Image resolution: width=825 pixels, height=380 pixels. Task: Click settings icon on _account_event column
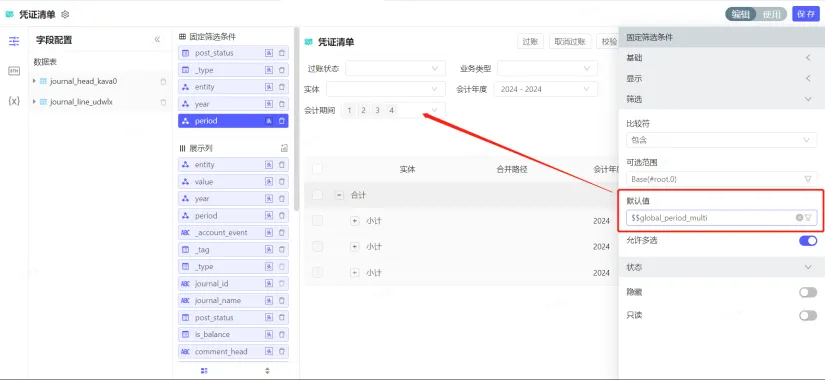pyautogui.click(x=269, y=233)
